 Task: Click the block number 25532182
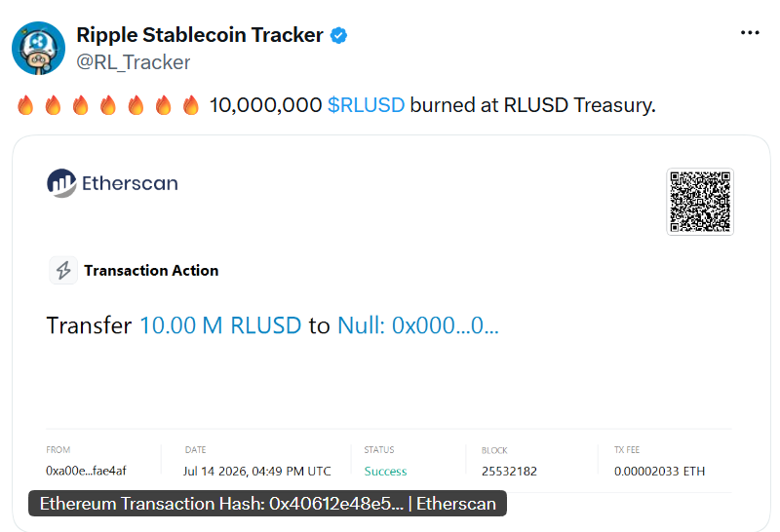point(509,472)
